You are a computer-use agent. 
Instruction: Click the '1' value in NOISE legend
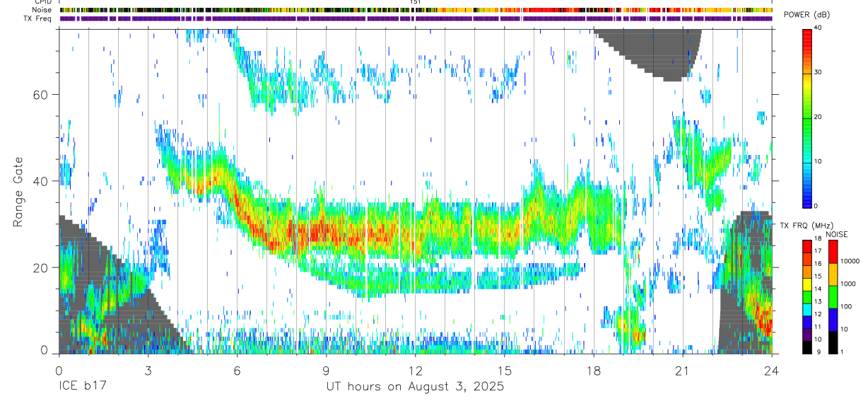[x=843, y=352]
